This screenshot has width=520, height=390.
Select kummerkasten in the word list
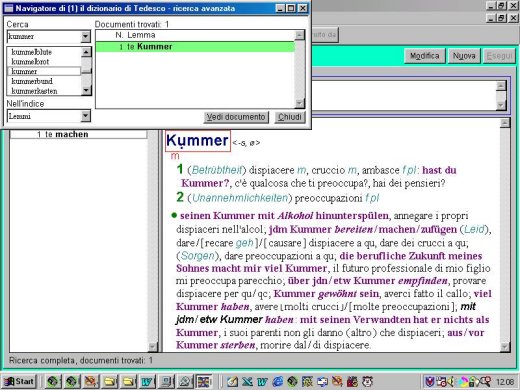click(34, 91)
